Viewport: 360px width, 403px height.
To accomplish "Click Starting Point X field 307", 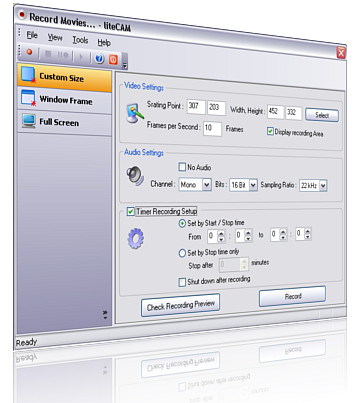I will click(196, 107).
